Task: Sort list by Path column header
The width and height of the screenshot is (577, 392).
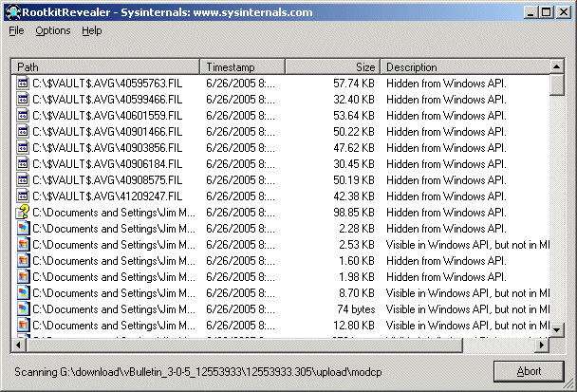Action: tap(106, 67)
